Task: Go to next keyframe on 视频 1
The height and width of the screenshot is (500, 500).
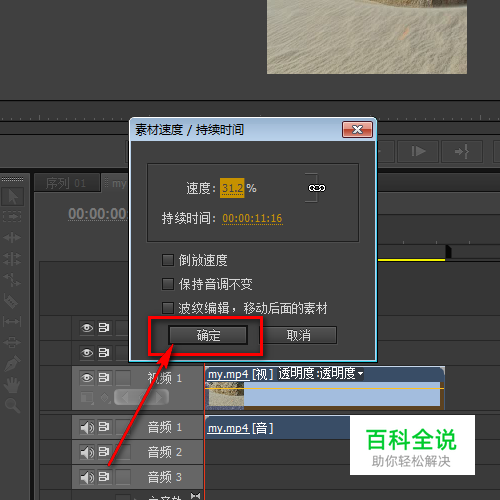Action: 159,397
